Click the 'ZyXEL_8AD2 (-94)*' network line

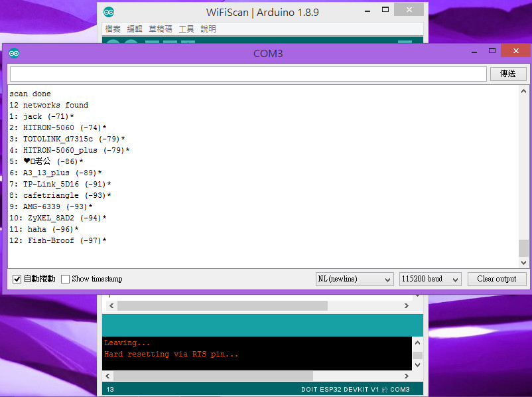click(x=58, y=218)
